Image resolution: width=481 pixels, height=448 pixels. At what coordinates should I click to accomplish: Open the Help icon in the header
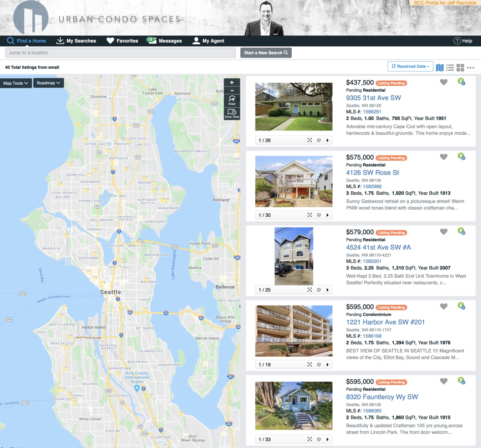(457, 41)
